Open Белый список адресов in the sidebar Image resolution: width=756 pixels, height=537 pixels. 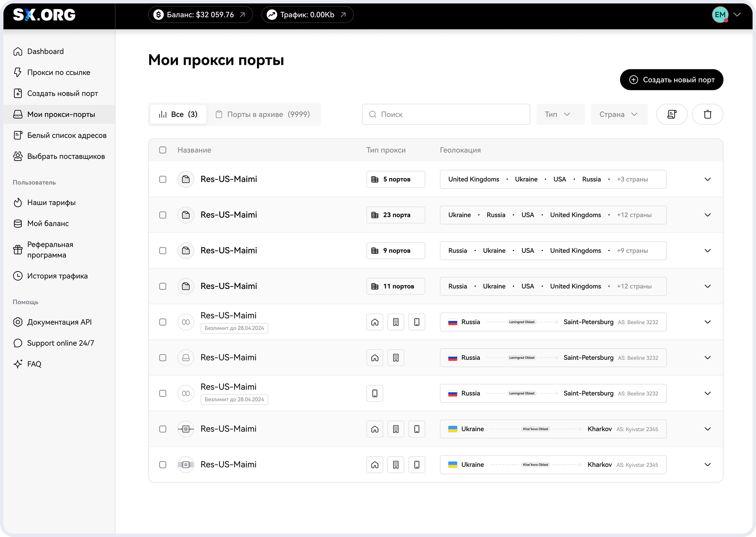tap(67, 135)
